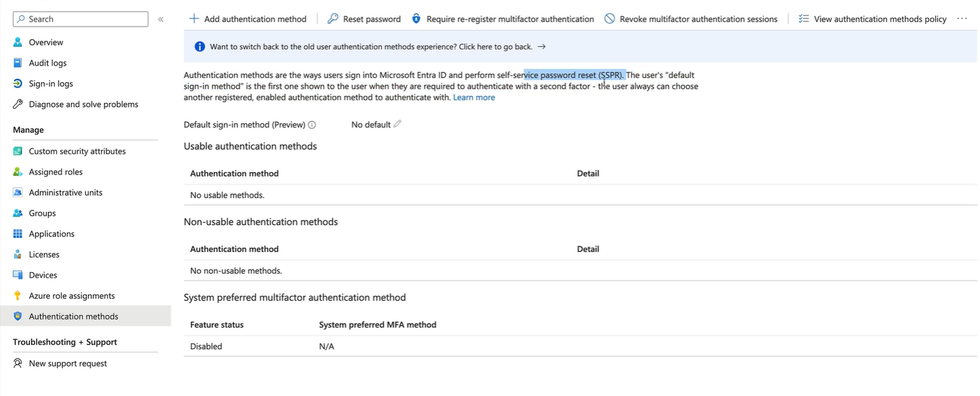Click Revoke multifactor authentication sessions
This screenshot has height=396, width=980.
click(691, 19)
